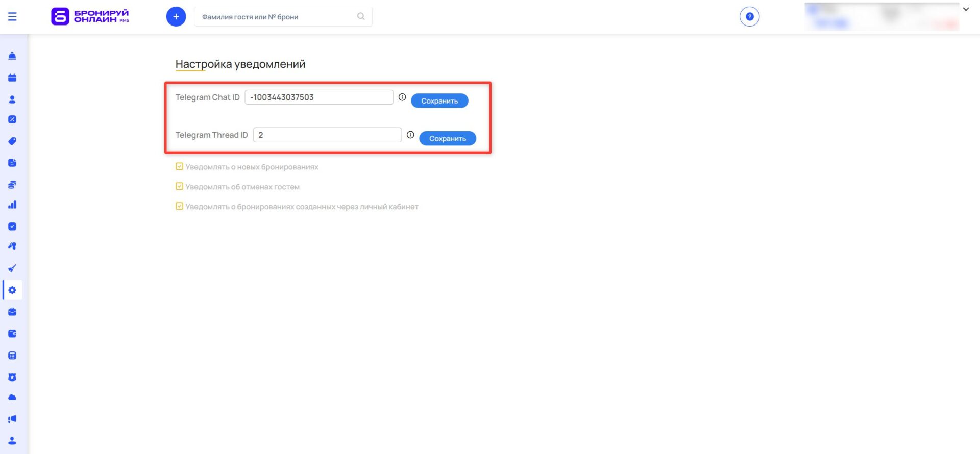Expand the hamburger sidebar menu
This screenshot has width=980, height=454.
(x=12, y=16)
